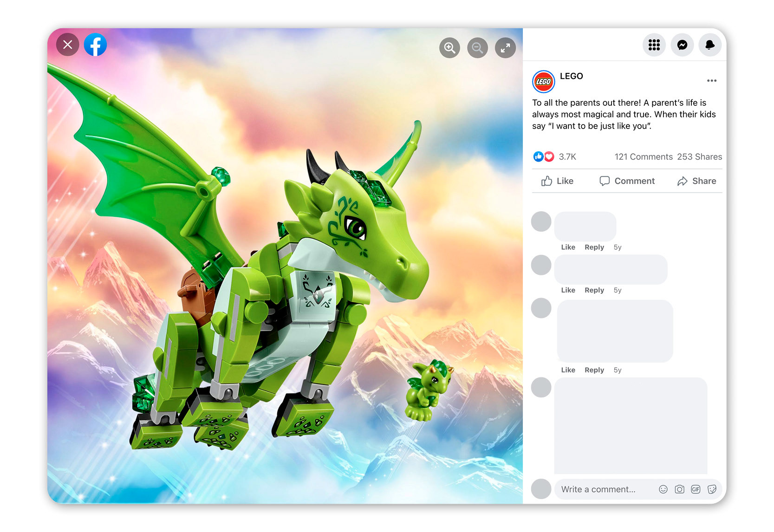The image size is (774, 532).
Task: Attach a photo with camera icon
Action: point(679,489)
